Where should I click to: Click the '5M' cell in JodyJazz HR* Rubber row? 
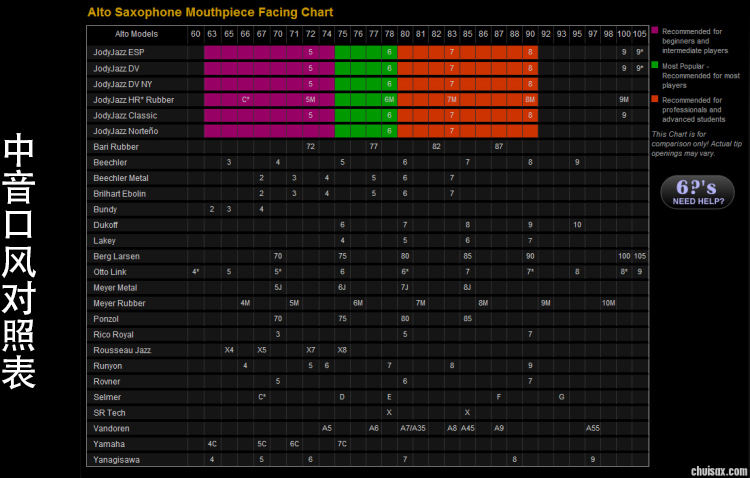(310, 100)
